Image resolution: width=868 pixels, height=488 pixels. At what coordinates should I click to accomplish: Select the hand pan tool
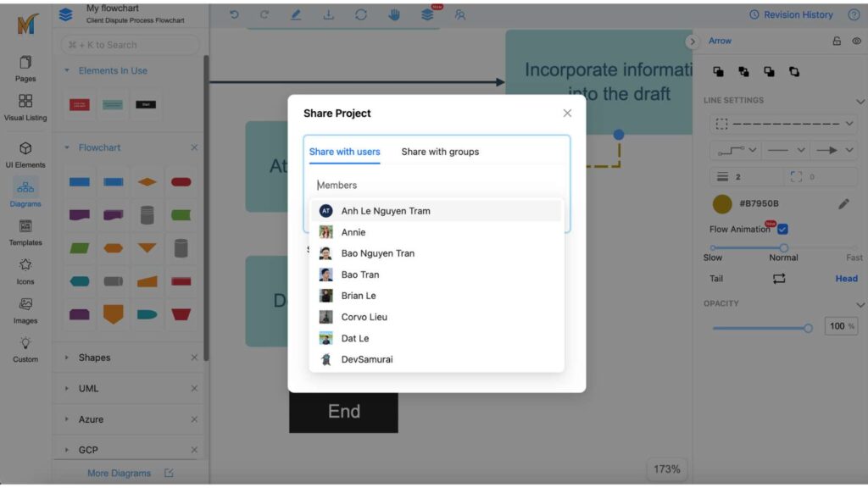point(394,14)
